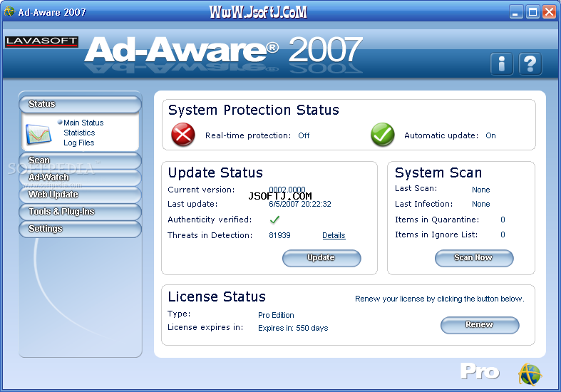Click the automatic update On value
Viewport: 561px width, 392px height.
[x=490, y=135]
